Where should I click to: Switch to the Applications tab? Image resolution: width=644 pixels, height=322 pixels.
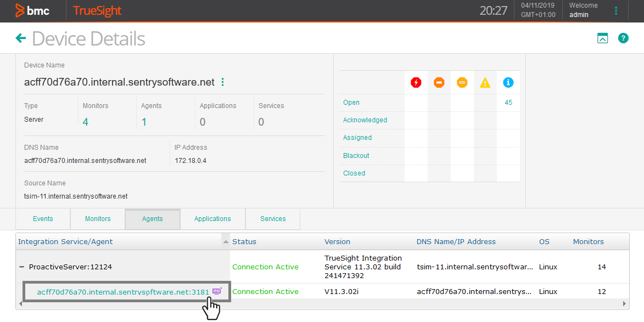(x=212, y=218)
